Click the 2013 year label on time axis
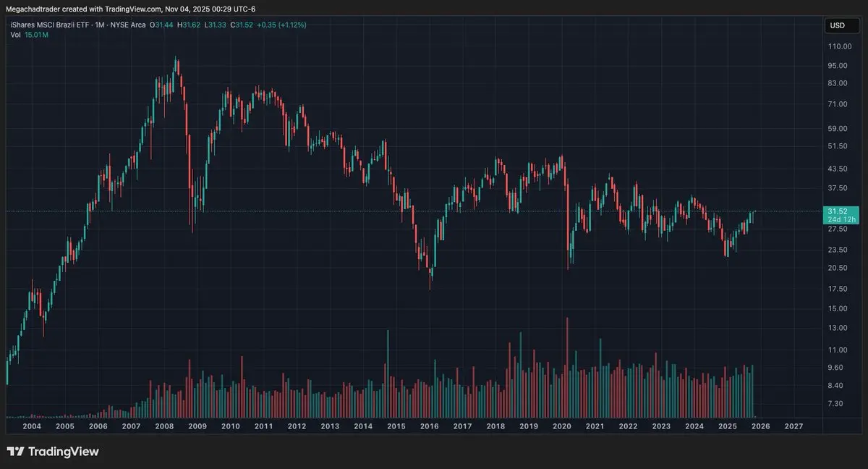Image resolution: width=868 pixels, height=469 pixels. pyautogui.click(x=330, y=427)
